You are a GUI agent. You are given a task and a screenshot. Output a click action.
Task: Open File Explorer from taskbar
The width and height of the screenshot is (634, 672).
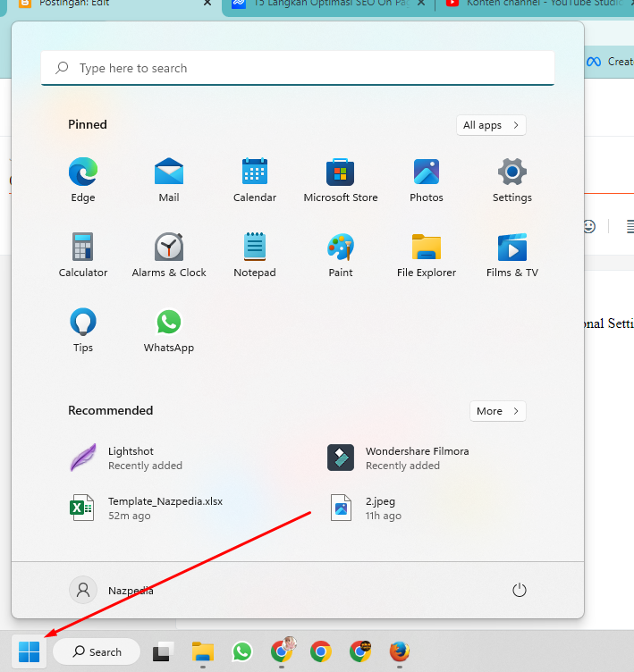202,651
